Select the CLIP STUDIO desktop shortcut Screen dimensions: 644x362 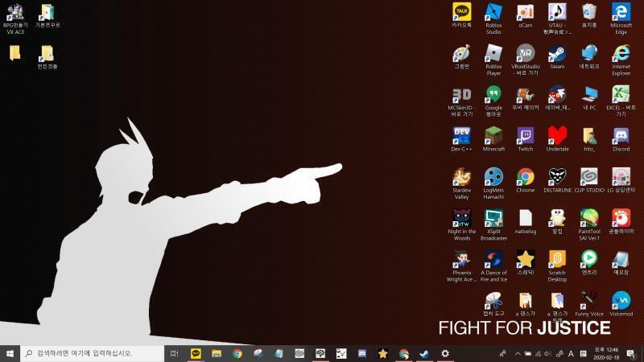tap(589, 180)
